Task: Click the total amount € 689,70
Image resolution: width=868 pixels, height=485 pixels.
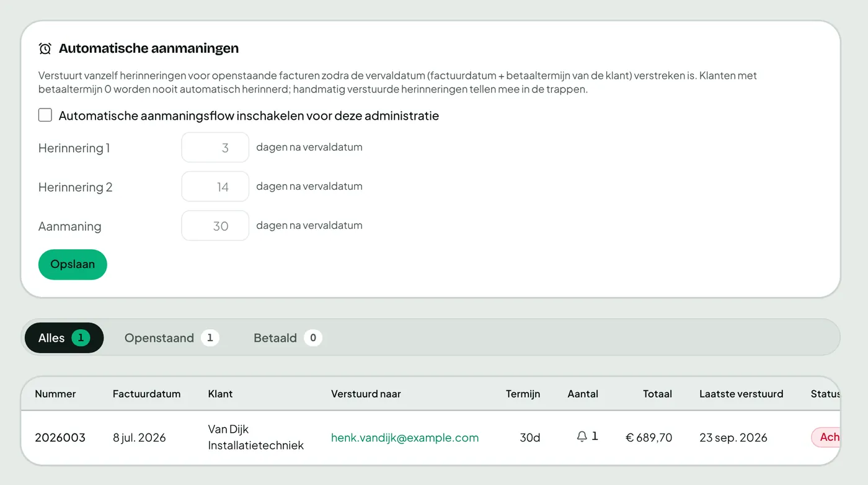Action: [x=649, y=438]
